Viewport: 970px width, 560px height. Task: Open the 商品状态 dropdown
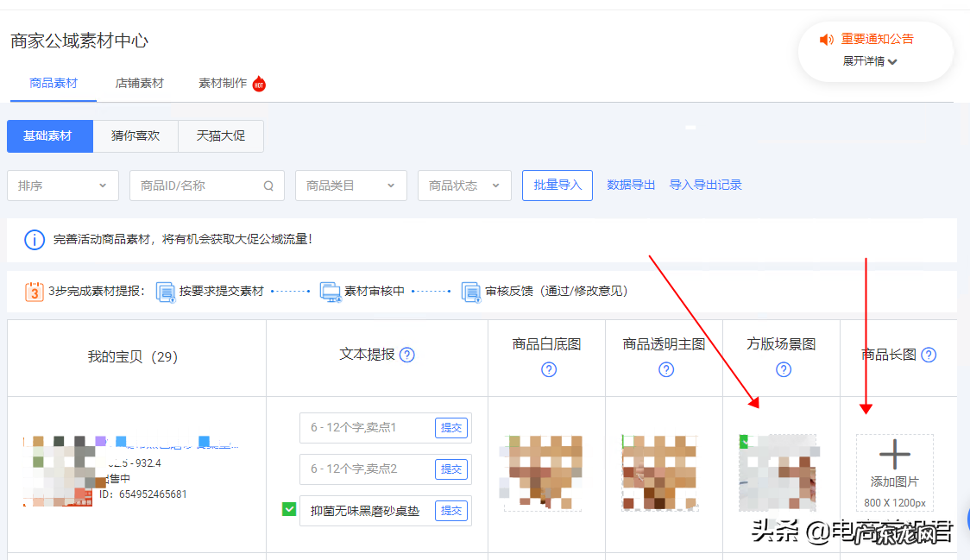(463, 186)
